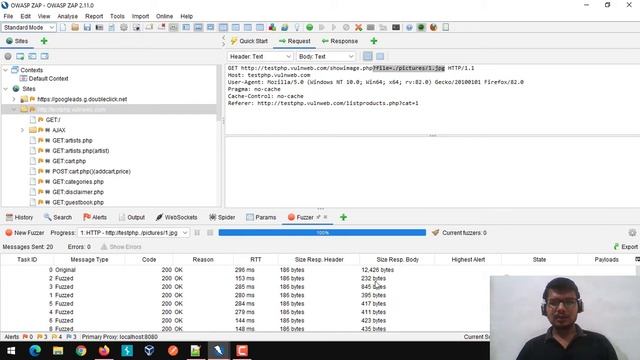This screenshot has height=360, width=640.
Task: Switch to the Quick Start tab
Action: coord(249,41)
